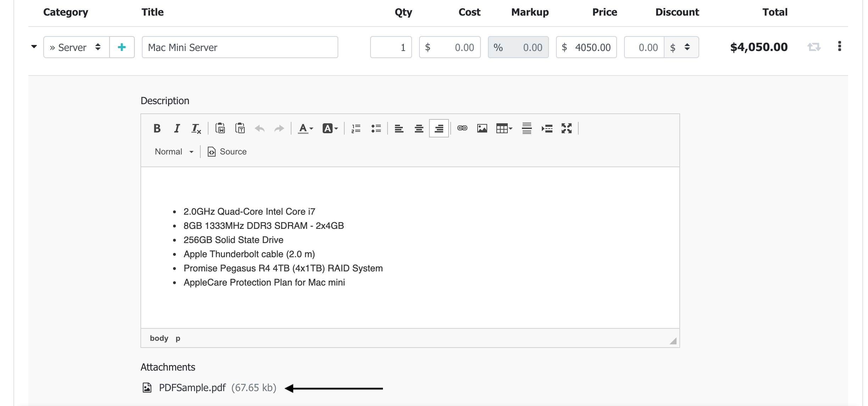Select body element in editor path
This screenshot has width=868, height=406.
coord(159,338)
